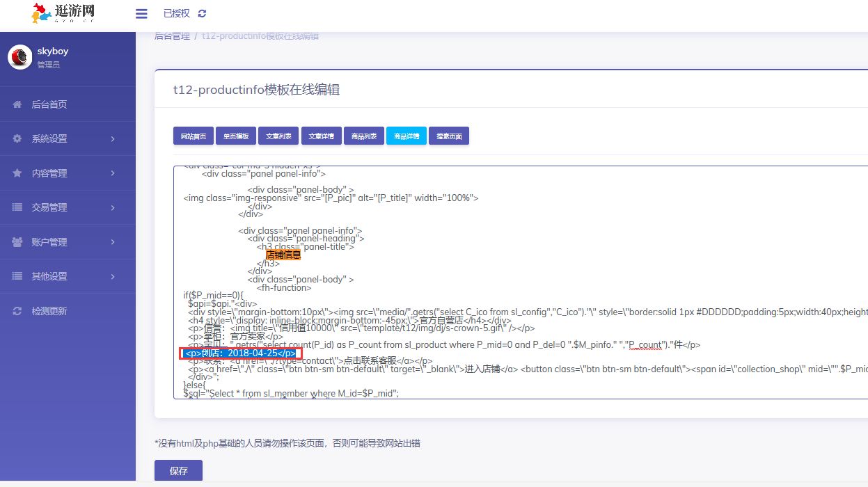Click the 逛游网 site logo
868x487 pixels.
point(63,13)
